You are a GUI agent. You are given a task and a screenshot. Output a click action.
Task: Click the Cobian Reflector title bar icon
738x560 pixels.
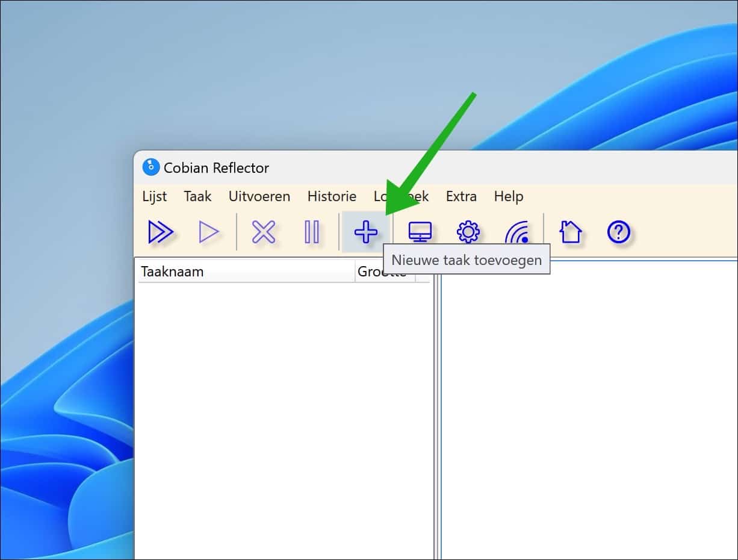point(150,167)
